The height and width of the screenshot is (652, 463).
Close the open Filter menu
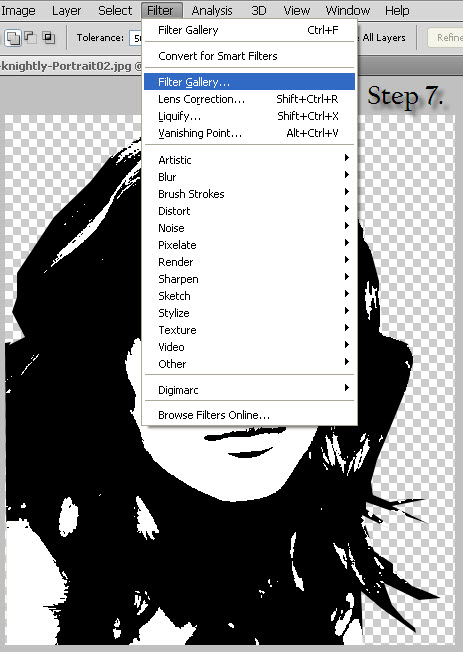coord(161,10)
